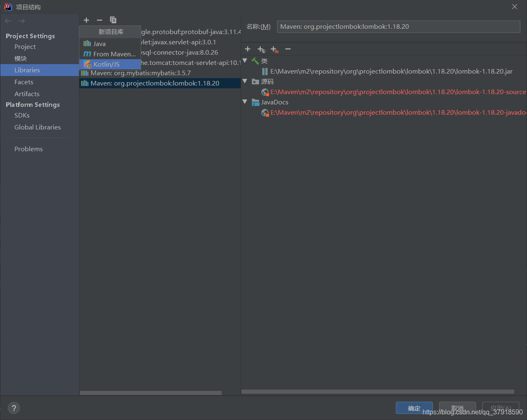Click the 应用 apply button
This screenshot has width=527, height=420.
coord(501,408)
